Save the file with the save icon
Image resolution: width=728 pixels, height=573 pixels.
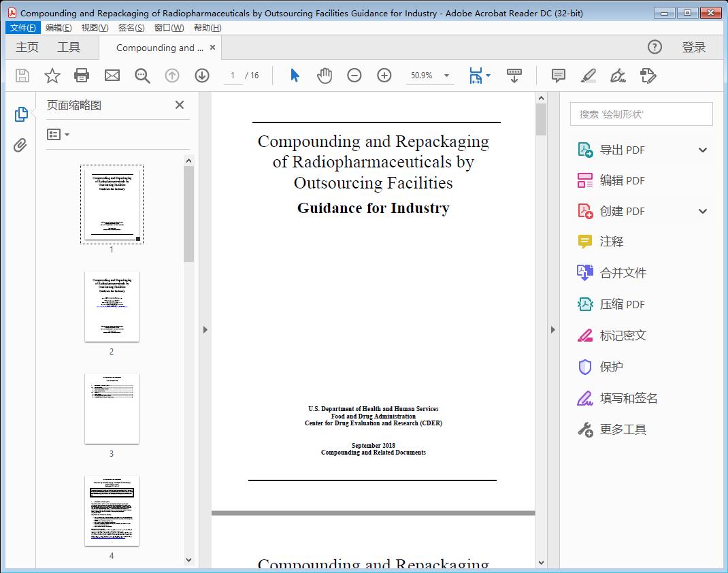point(21,76)
